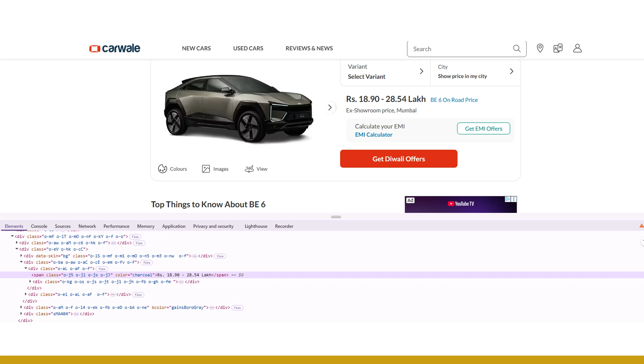This screenshot has height=364, width=644.
Task: Select the Colours palette icon
Action: tap(163, 169)
